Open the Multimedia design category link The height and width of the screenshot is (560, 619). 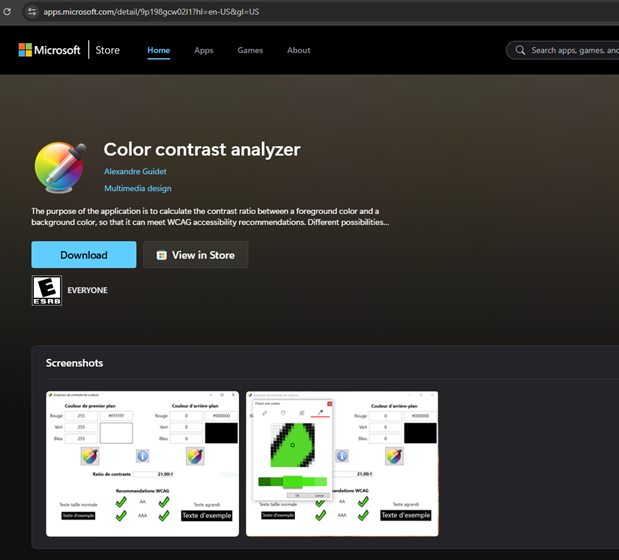coord(138,188)
